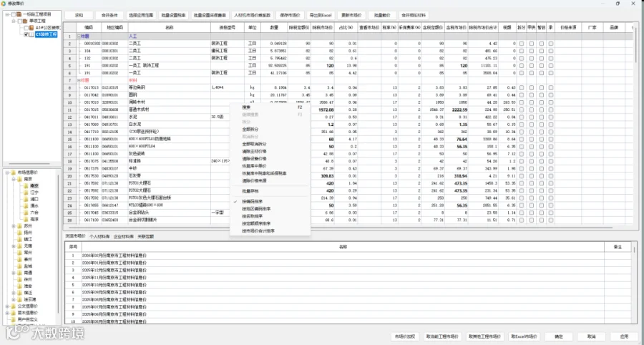Choose 清除主材价格 in the context menu
The height and width of the screenshot is (345, 644).
[270, 152]
